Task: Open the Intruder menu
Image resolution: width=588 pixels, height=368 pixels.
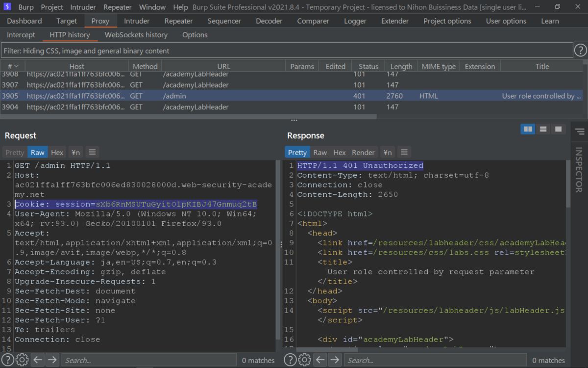Action: 83,7
